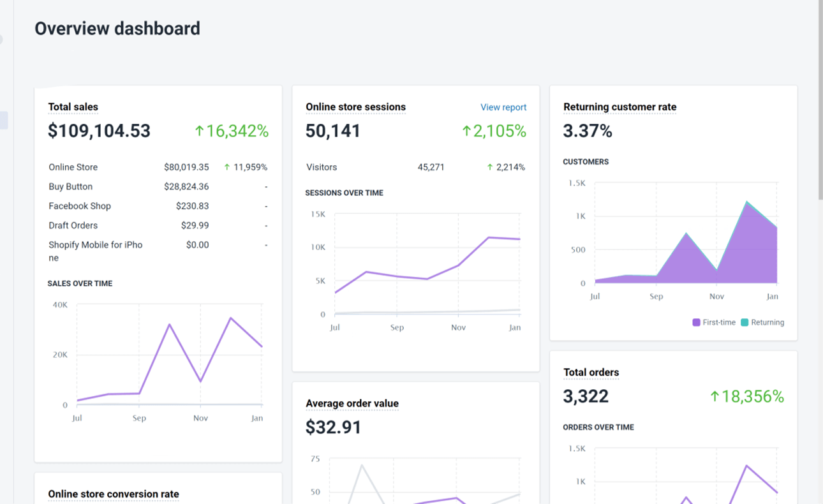Click the First-time legend label
Image resolution: width=823 pixels, height=504 pixels.
point(719,322)
